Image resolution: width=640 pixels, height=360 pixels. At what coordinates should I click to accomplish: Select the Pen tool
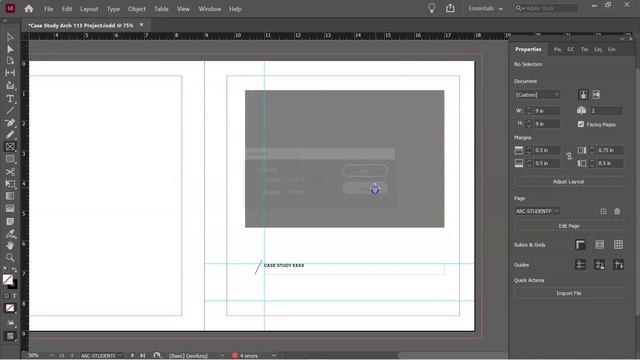[x=10, y=123]
